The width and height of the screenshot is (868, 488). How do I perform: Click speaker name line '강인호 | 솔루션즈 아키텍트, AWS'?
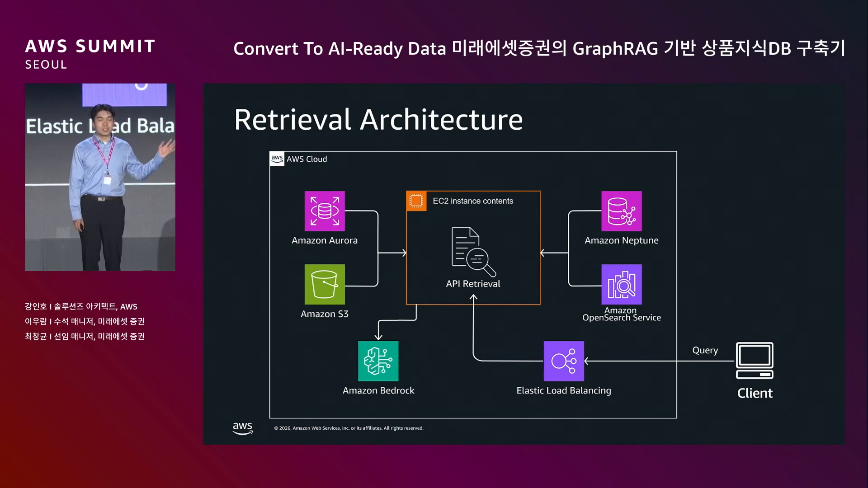(81, 306)
